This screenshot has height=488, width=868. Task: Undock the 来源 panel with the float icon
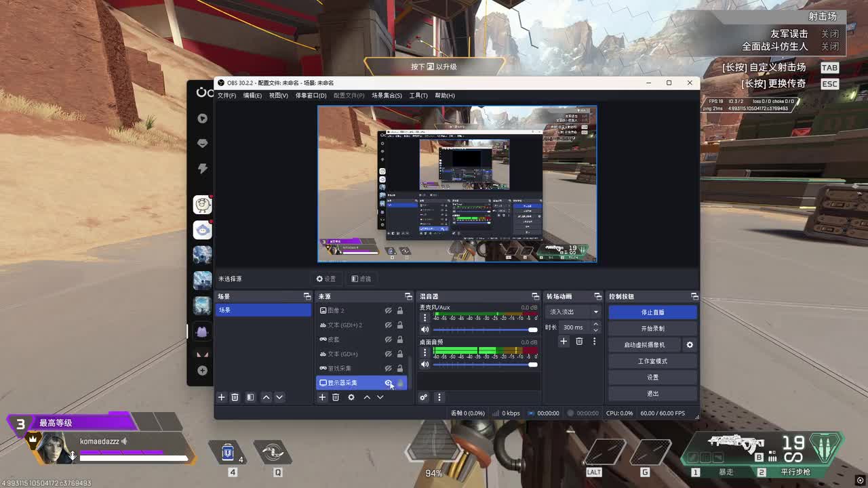(x=408, y=297)
